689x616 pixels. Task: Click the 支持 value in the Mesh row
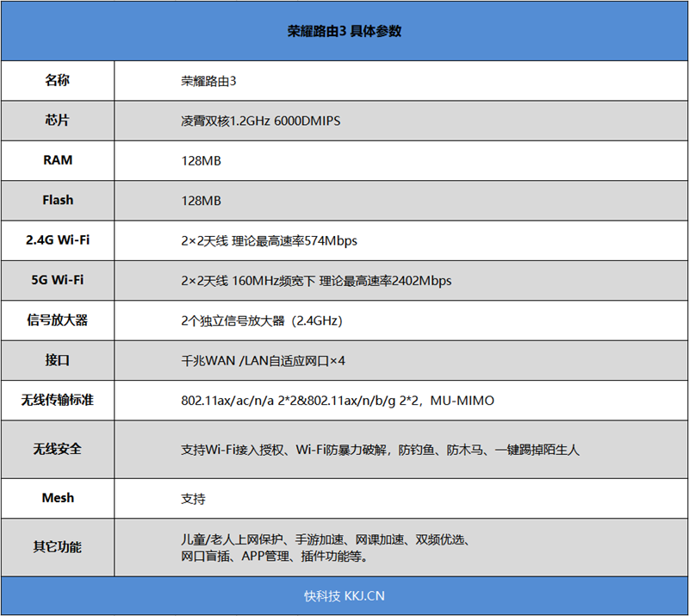tap(193, 499)
